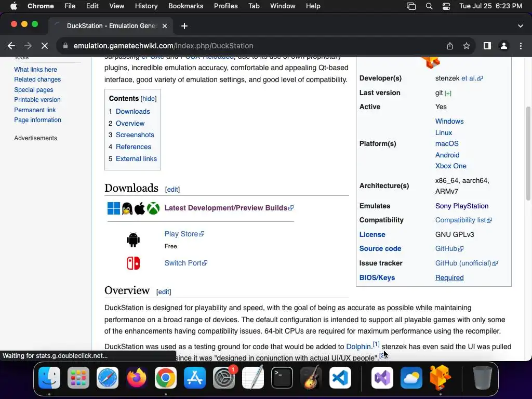Toggle the Chrome side panel

(487, 46)
